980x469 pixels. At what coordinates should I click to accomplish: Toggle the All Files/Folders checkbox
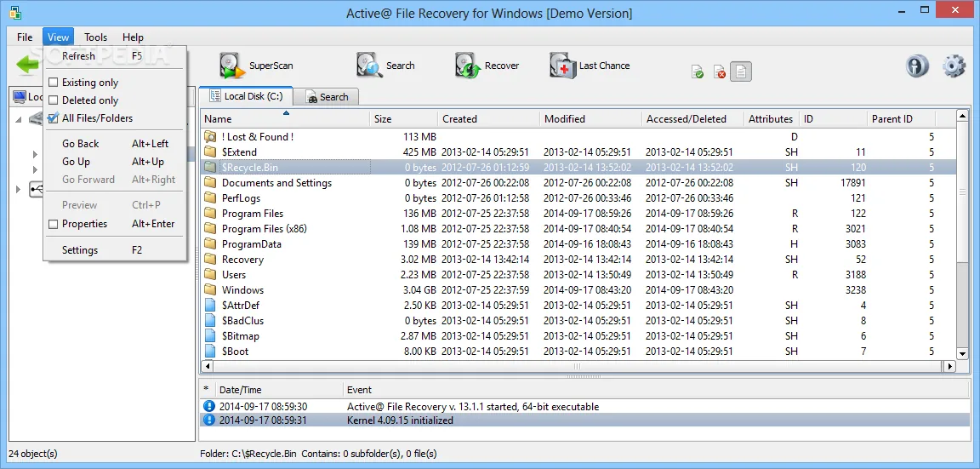(53, 118)
